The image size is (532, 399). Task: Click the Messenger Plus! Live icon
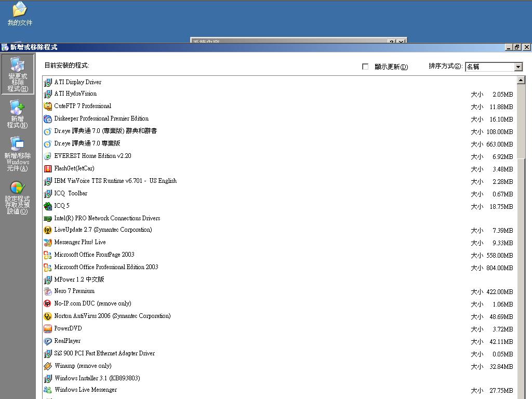click(48, 243)
